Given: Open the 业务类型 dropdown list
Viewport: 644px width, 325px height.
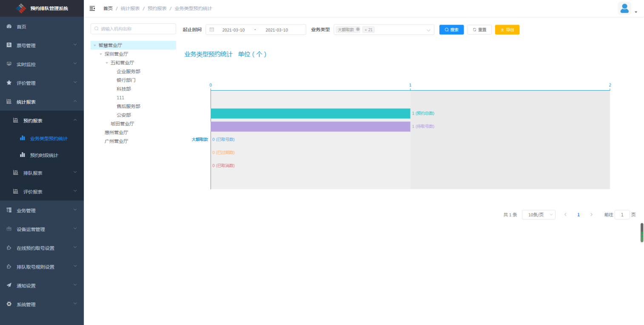Looking at the screenshot, I should click(x=428, y=30).
